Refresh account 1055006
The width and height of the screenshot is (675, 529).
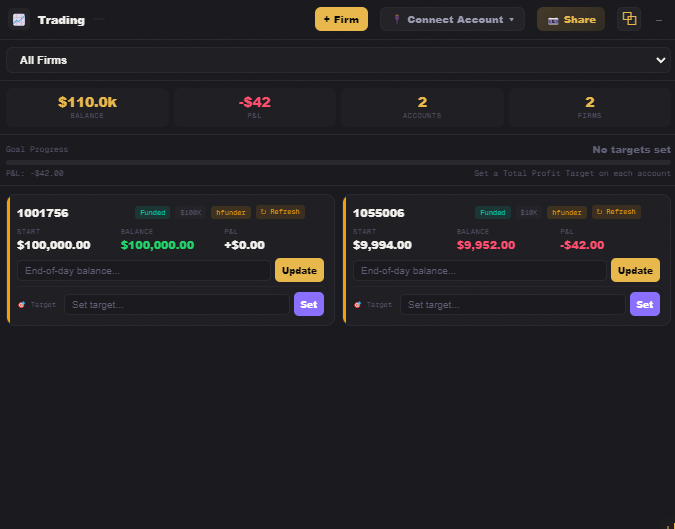(x=616, y=212)
